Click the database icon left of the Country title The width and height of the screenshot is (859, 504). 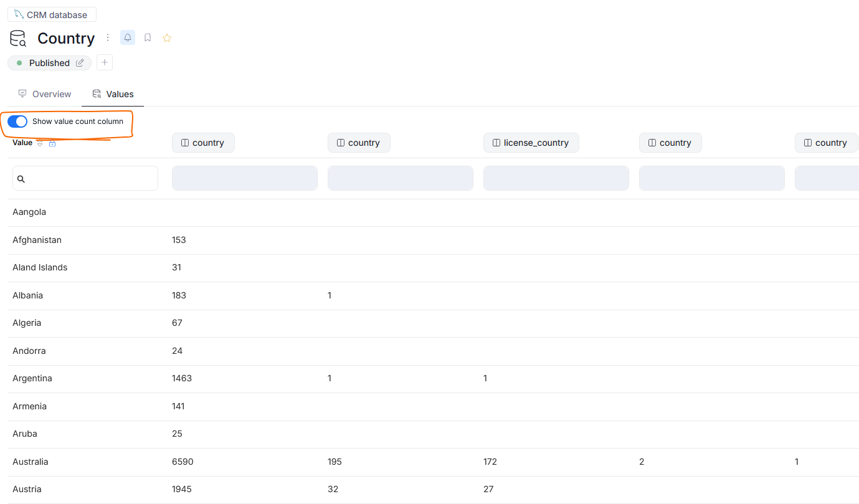click(18, 39)
